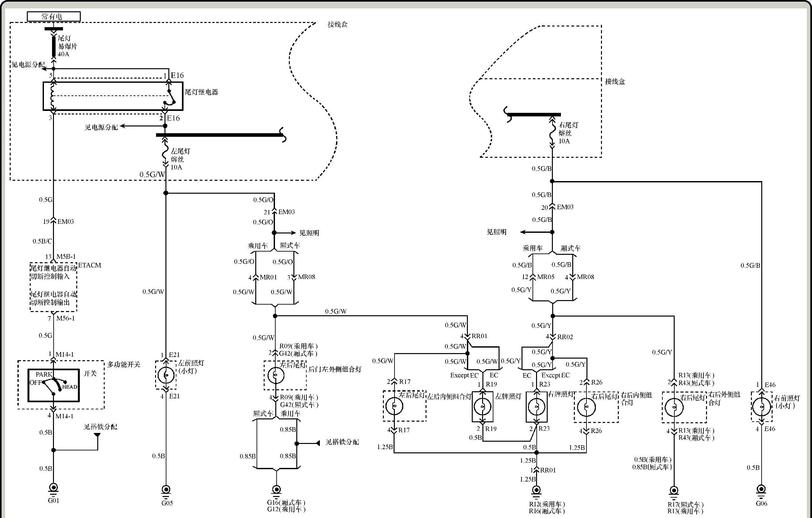Click the G06 ground symbol
Viewport: 812px width, 518px height.
click(761, 491)
